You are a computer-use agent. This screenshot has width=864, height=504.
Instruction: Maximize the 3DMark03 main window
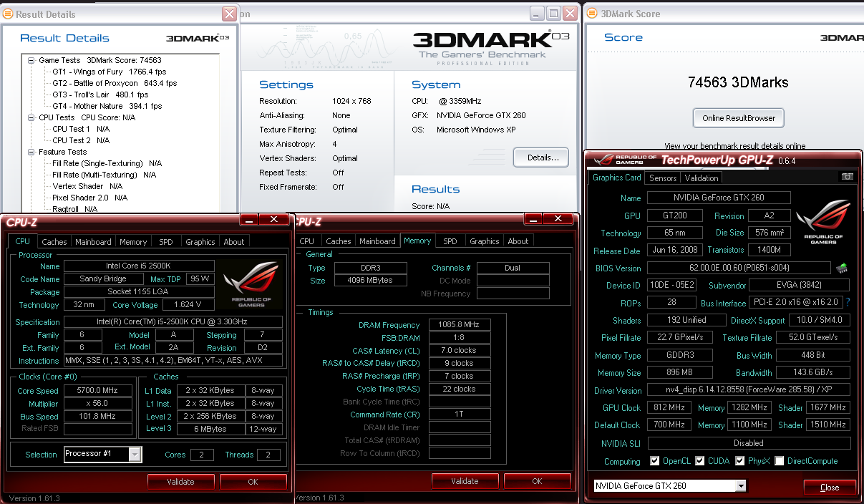[554, 13]
